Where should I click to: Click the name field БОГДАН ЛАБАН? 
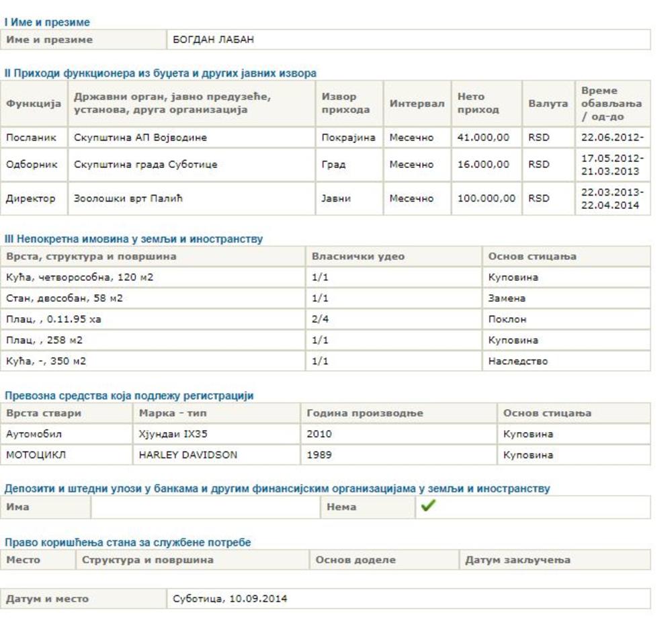pos(214,40)
